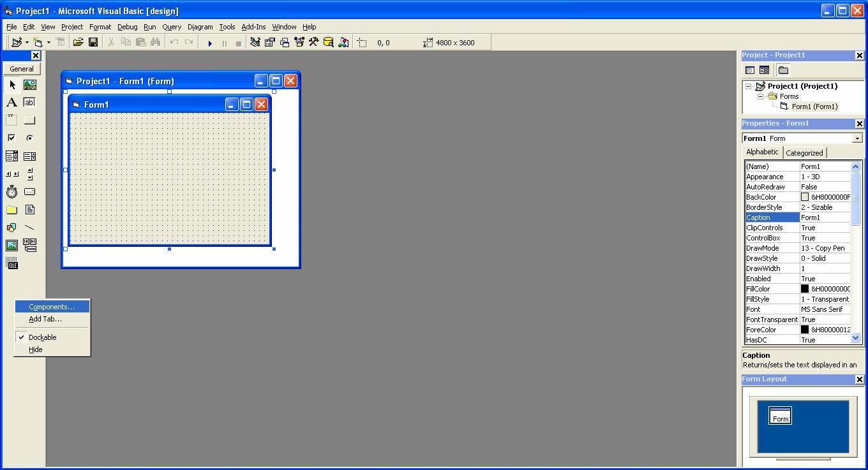This screenshot has width=868, height=470.
Task: Save the project with the floppy disk icon
Action: (93, 43)
